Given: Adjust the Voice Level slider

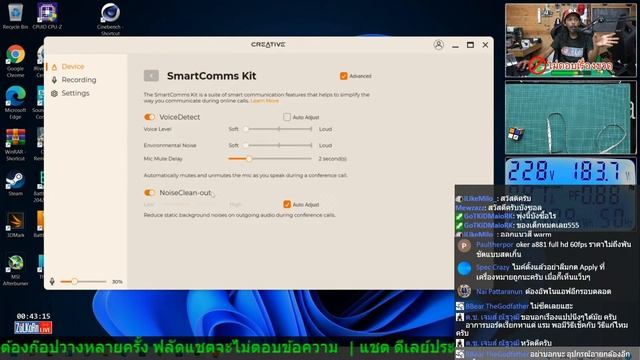Looking at the screenshot, I should coord(279,129).
